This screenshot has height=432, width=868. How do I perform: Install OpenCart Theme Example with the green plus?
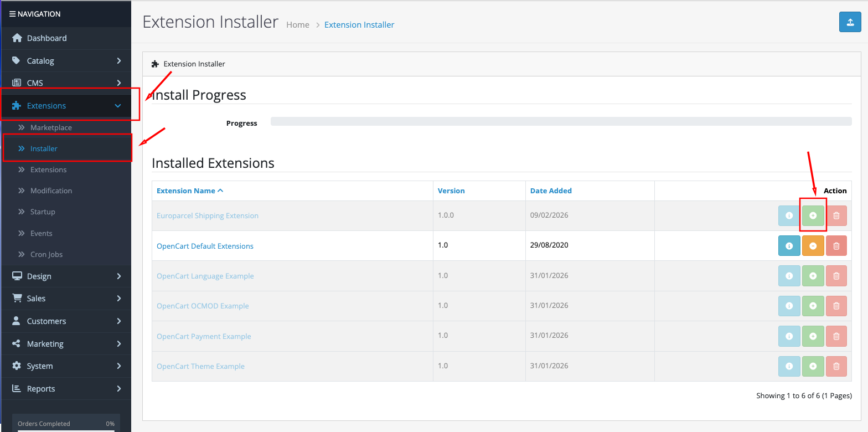tap(813, 366)
